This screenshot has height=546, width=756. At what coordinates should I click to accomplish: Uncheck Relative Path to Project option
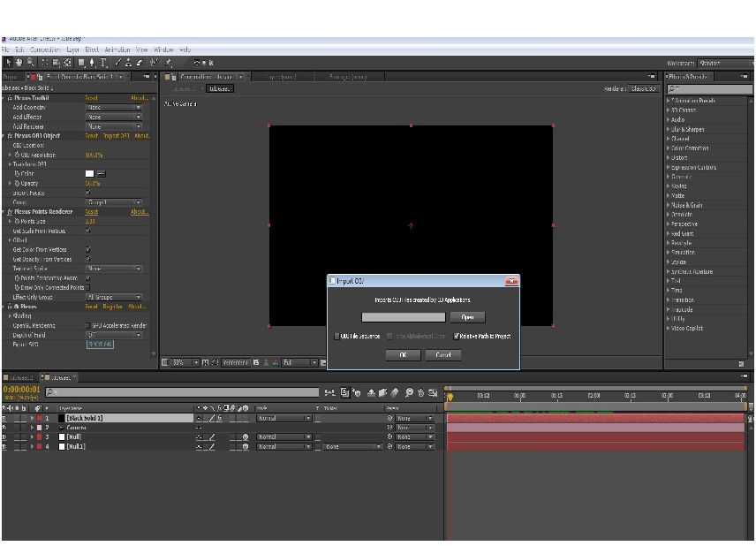click(x=456, y=337)
